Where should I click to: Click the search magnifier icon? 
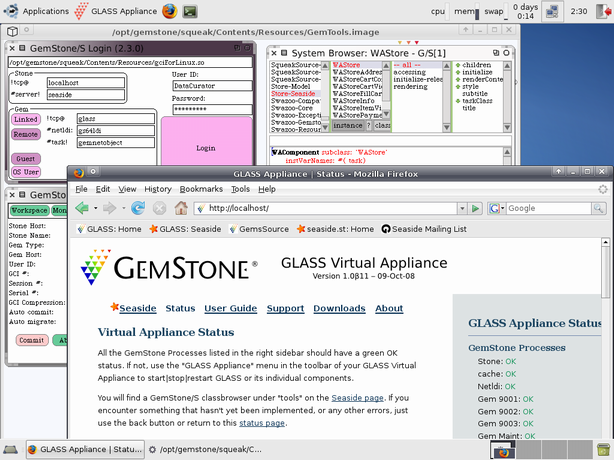click(x=598, y=208)
